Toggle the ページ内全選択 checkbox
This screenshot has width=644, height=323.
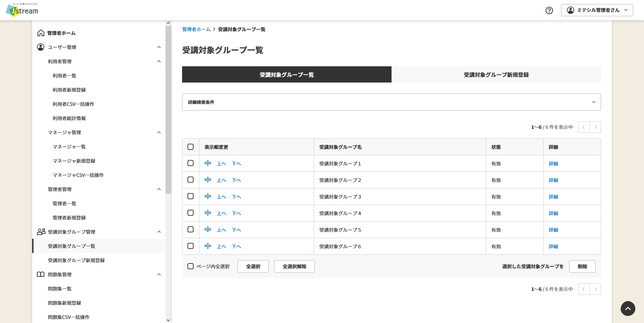[191, 266]
